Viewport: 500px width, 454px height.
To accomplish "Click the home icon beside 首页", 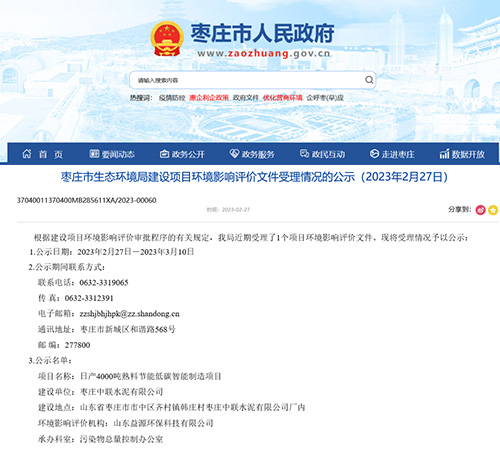I will point(27,154).
